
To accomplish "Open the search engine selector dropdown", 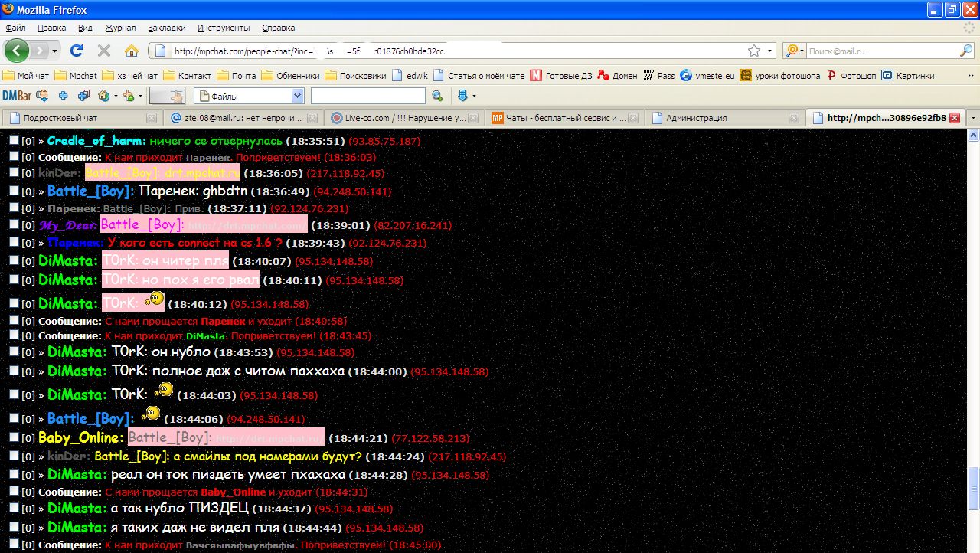I will 795,51.
